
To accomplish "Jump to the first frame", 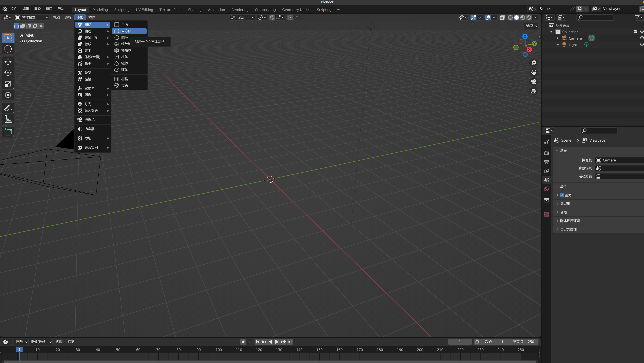I will [x=257, y=342].
